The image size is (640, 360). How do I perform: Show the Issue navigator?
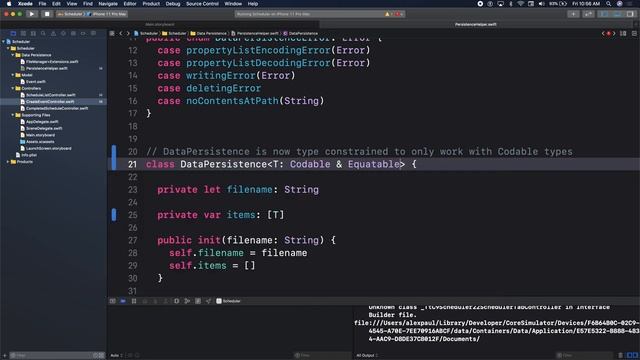[53, 33]
